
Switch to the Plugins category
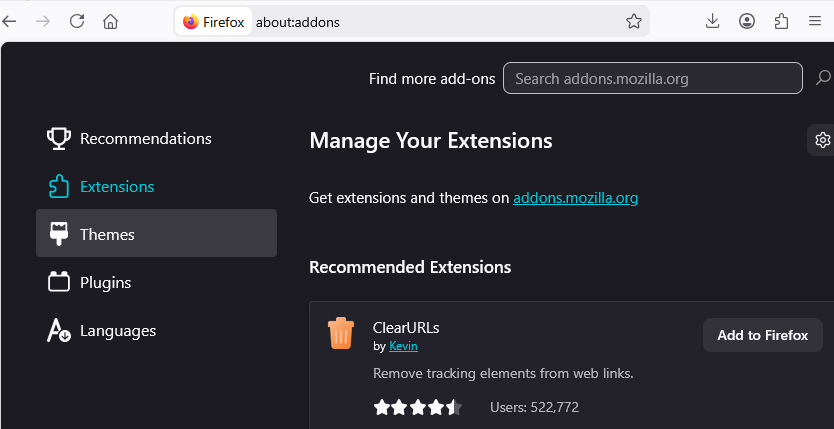coord(156,282)
